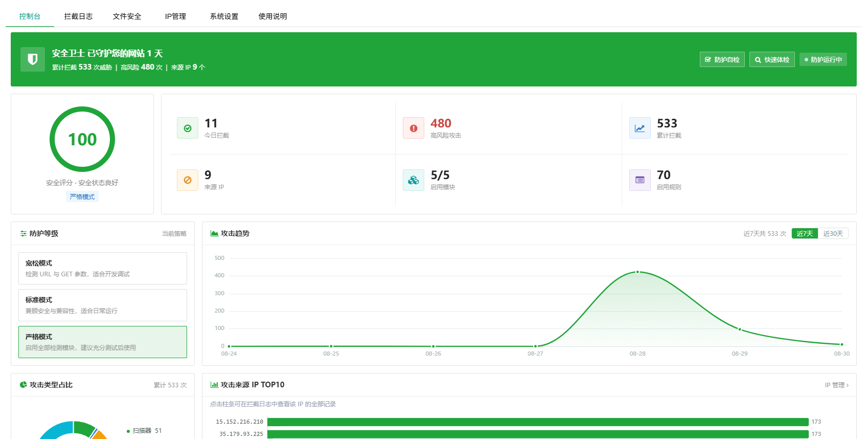View the 使用说明 tab
The image size is (868, 439).
pyautogui.click(x=272, y=16)
